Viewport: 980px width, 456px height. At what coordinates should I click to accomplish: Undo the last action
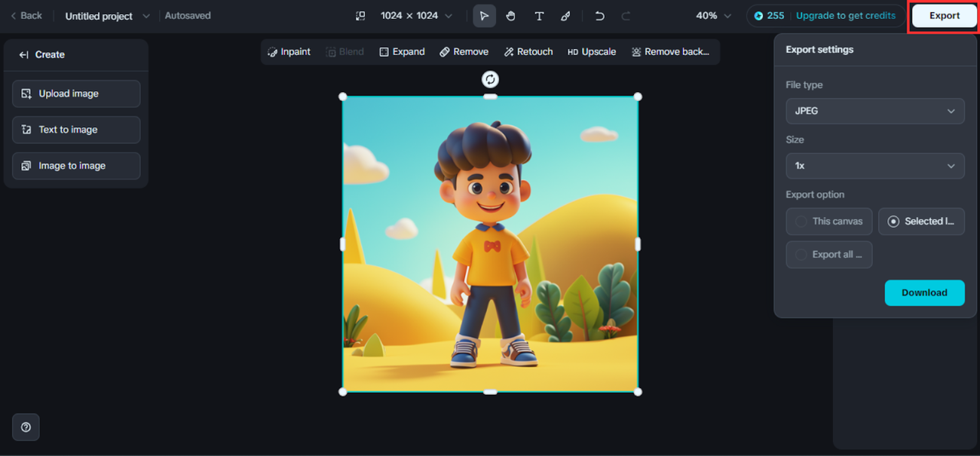pyautogui.click(x=599, y=15)
